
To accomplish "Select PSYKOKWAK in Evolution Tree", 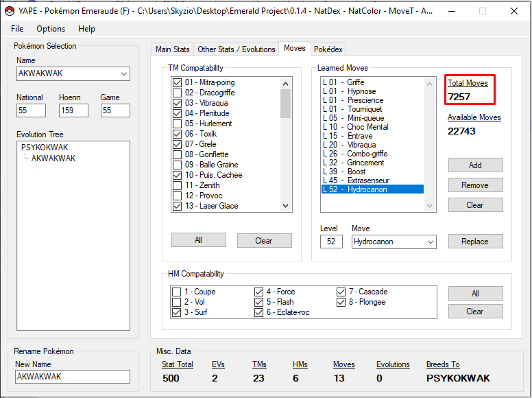I will pos(45,148).
